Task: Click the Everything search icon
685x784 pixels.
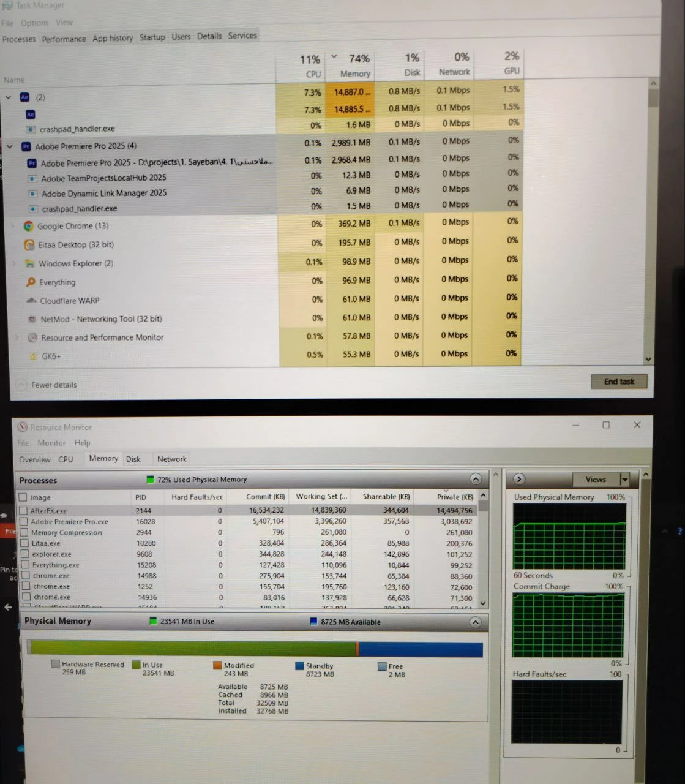Action: (x=31, y=282)
